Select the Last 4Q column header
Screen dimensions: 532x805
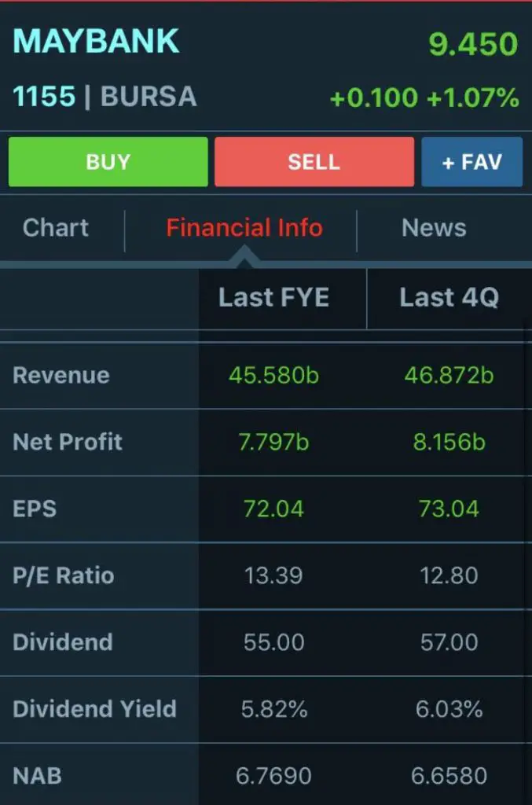click(449, 297)
